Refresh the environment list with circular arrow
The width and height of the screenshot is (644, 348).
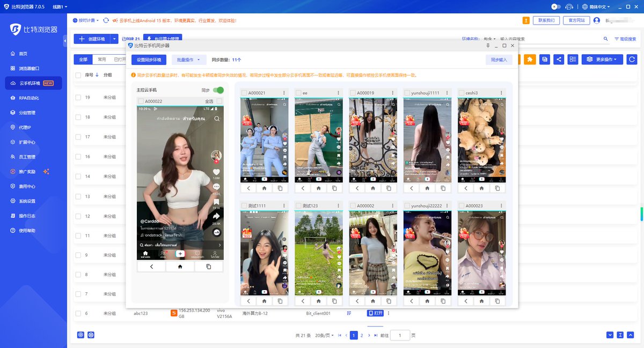(632, 59)
